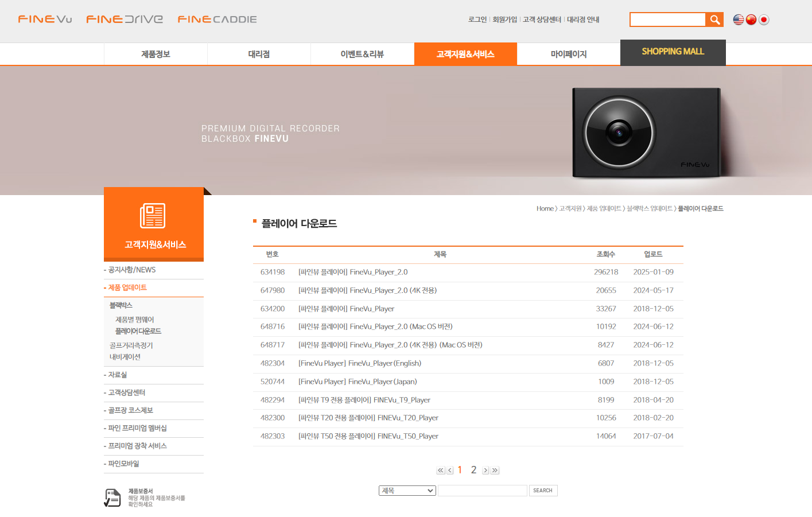
Task: Open the FINECADDIE logo link
Action: (217, 19)
